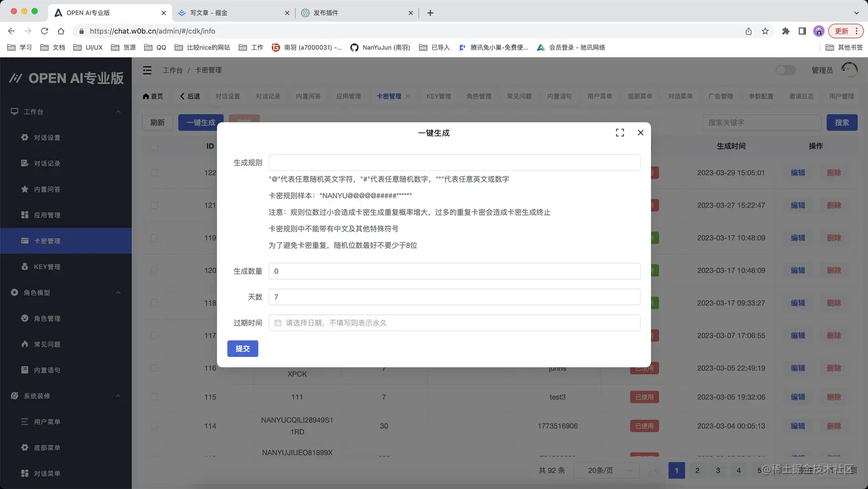Click the calendar icon in 过期时间 field

(x=278, y=323)
